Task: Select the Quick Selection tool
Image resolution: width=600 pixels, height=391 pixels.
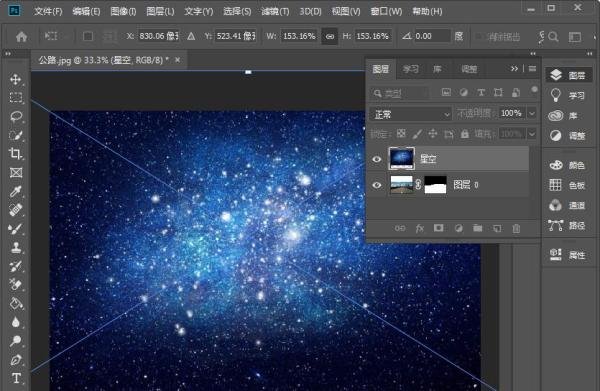Action: (16, 135)
